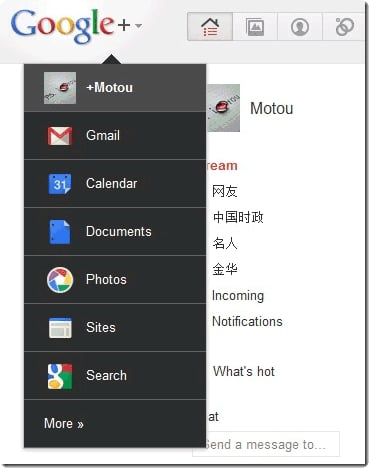Open the Home stream toolbar icon
This screenshot has width=369, height=468.
click(x=210, y=27)
